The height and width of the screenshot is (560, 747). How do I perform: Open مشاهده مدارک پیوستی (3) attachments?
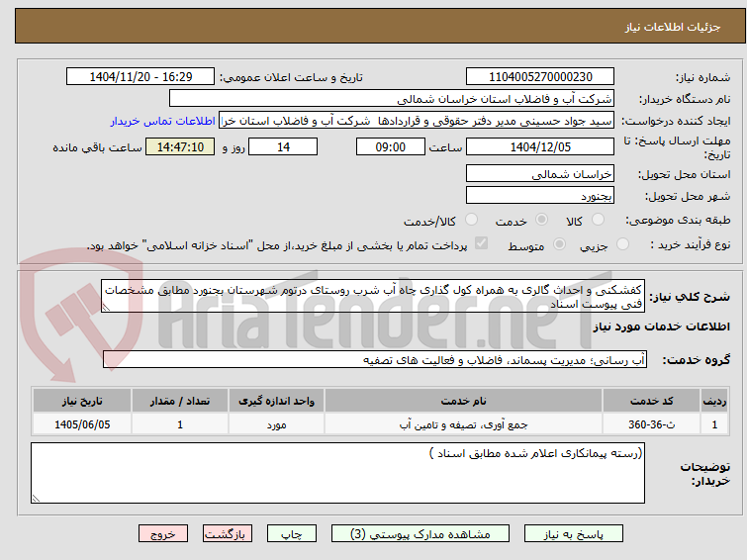(x=420, y=534)
